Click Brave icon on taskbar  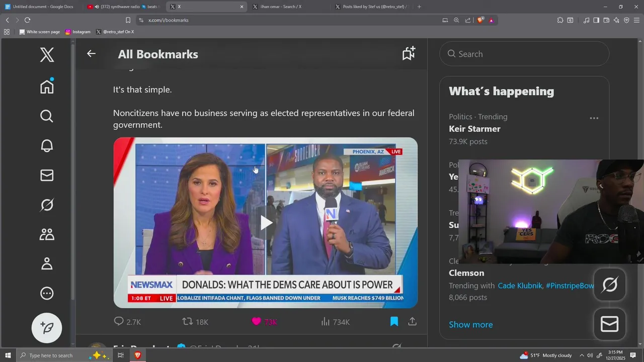tap(137, 355)
